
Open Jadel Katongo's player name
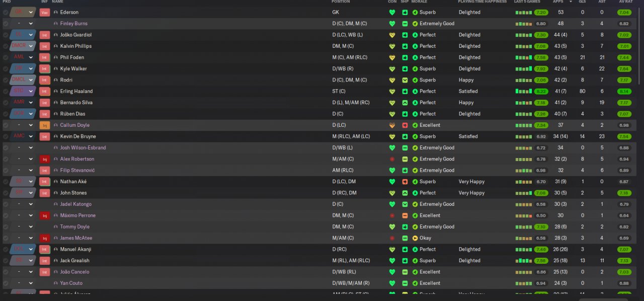pyautogui.click(x=75, y=204)
